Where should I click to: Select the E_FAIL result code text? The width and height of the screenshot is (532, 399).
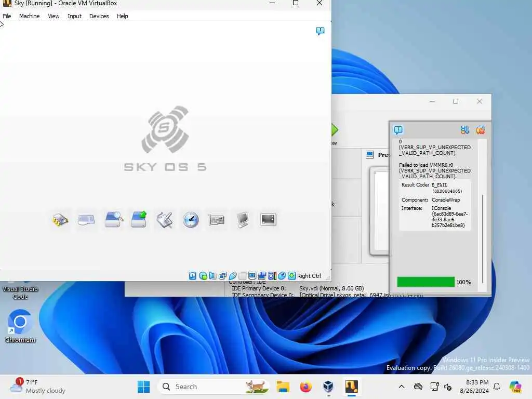tap(440, 185)
